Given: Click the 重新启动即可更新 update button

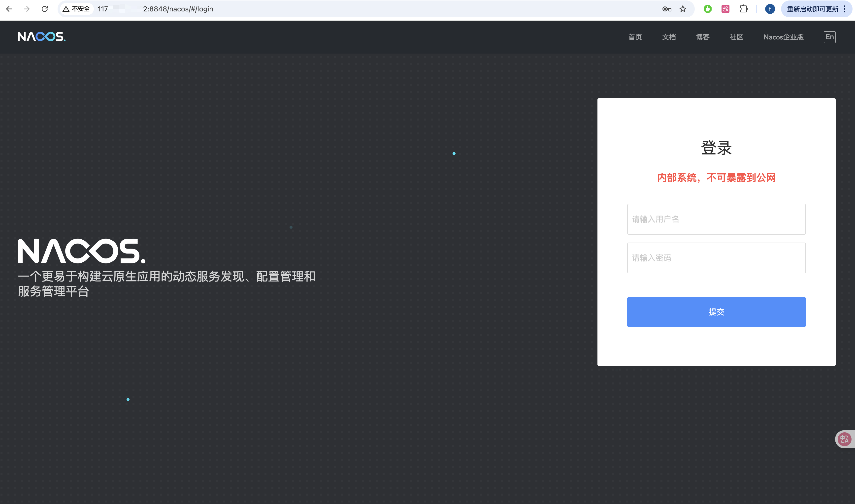Looking at the screenshot, I should pos(812,9).
